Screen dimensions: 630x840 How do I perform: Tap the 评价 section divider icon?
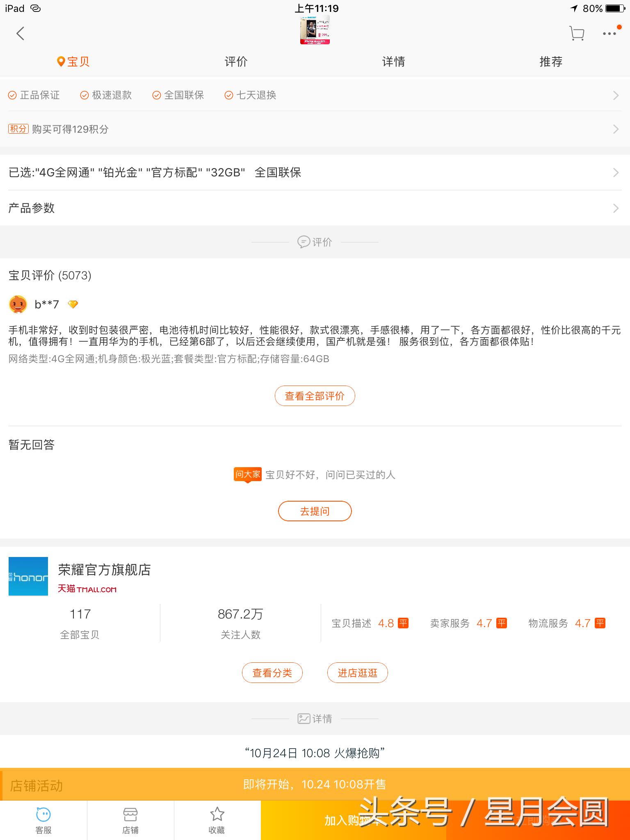303,242
